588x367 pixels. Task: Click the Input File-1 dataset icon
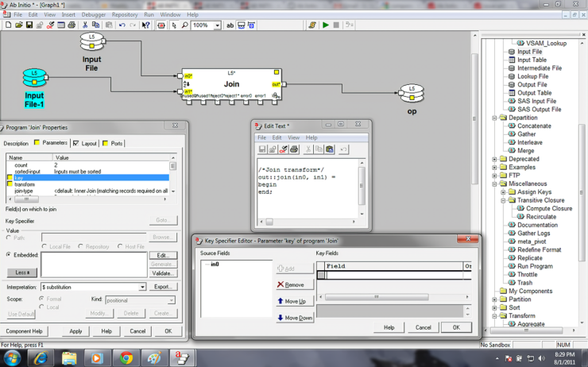click(33, 79)
